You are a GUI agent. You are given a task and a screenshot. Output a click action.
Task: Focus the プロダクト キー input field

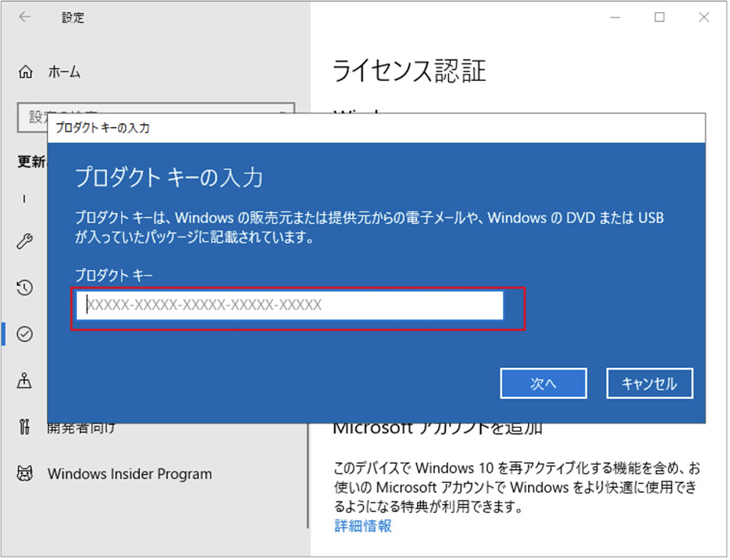pyautogui.click(x=292, y=306)
